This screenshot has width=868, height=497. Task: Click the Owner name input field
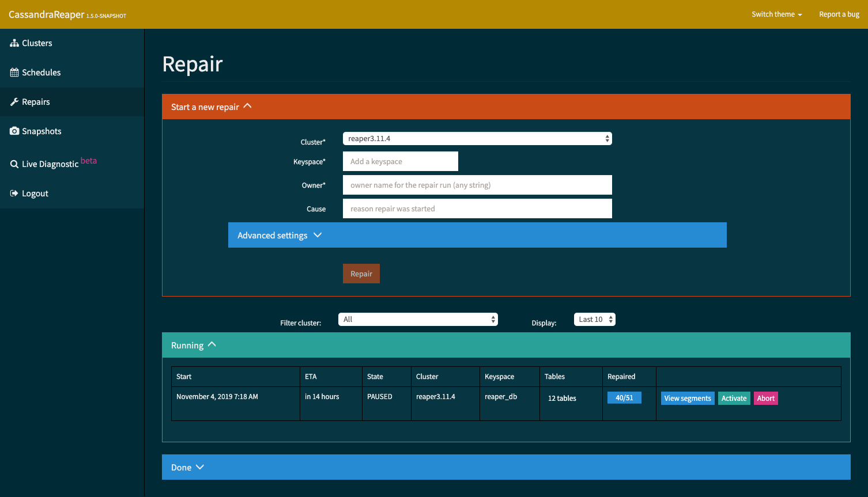(477, 185)
